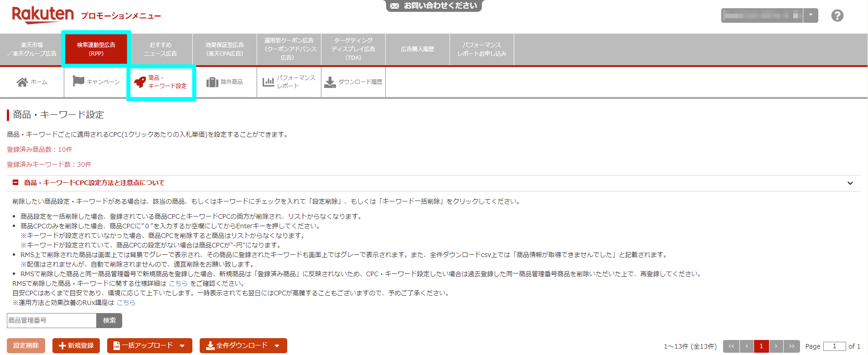868x355 pixels.
Task: Open the パフォーマンスレポートお申し込み tab
Action: [482, 49]
